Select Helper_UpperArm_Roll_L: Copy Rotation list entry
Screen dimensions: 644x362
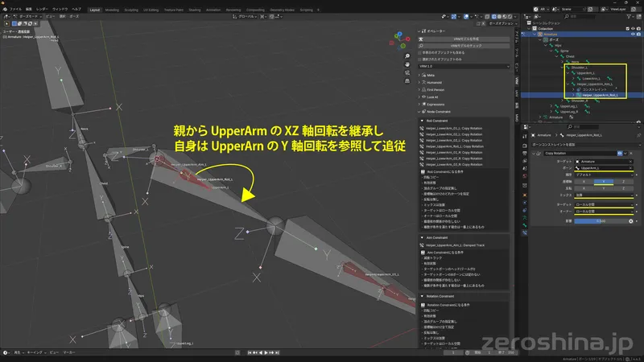click(454, 146)
